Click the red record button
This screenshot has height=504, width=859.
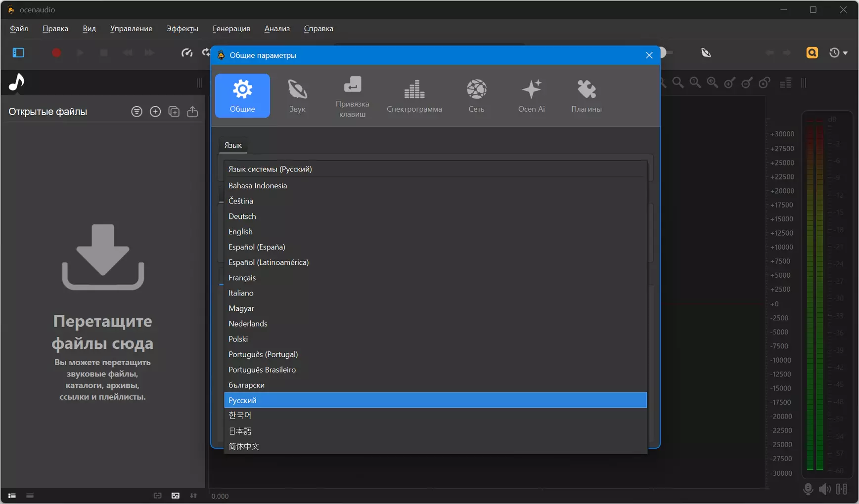pos(56,52)
